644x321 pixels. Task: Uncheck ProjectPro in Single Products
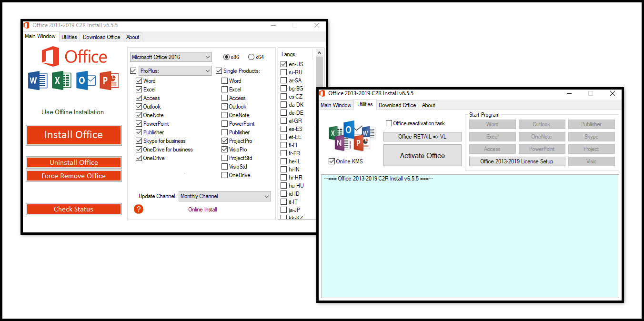pyautogui.click(x=224, y=141)
